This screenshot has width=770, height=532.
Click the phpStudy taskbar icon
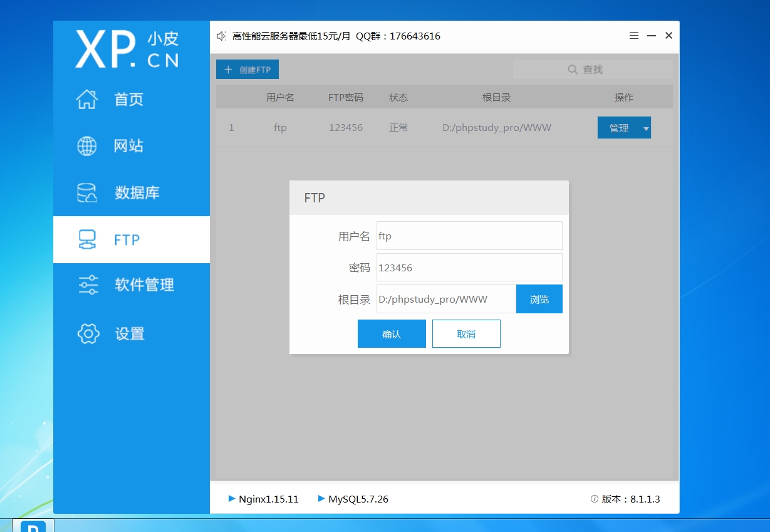(x=33, y=526)
